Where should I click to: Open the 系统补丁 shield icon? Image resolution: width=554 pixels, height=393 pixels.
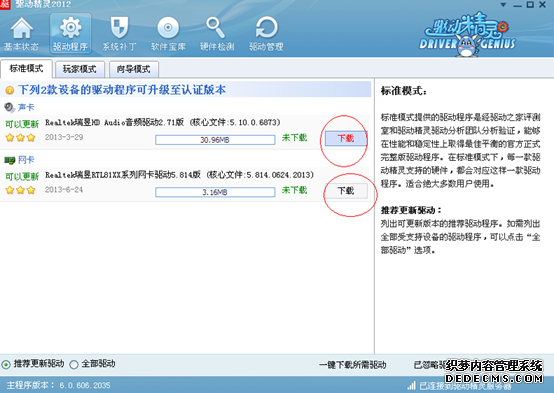pyautogui.click(x=119, y=28)
